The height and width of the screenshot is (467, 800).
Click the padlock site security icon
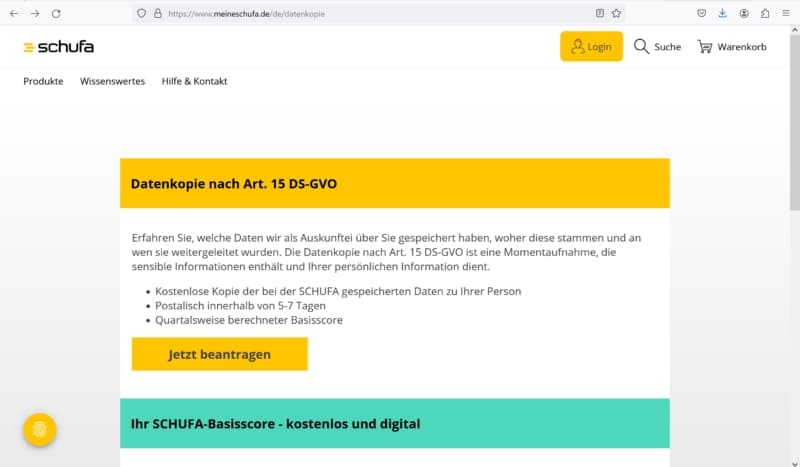(x=158, y=14)
